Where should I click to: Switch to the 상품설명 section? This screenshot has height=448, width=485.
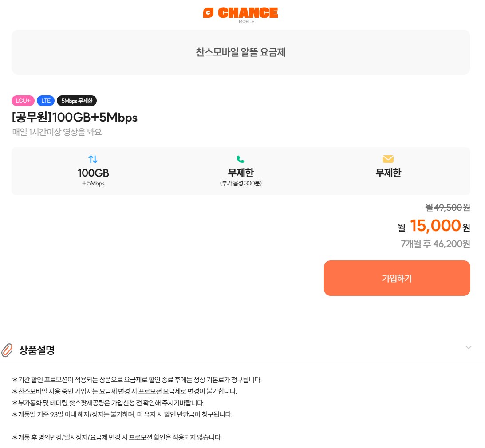[36, 350]
